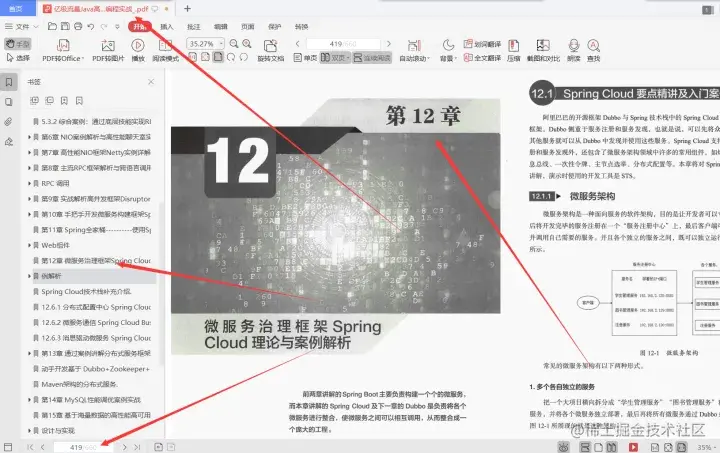This screenshot has height=453, width=720.
Task: Switch to the 转换 ribbon tab
Action: 302,27
